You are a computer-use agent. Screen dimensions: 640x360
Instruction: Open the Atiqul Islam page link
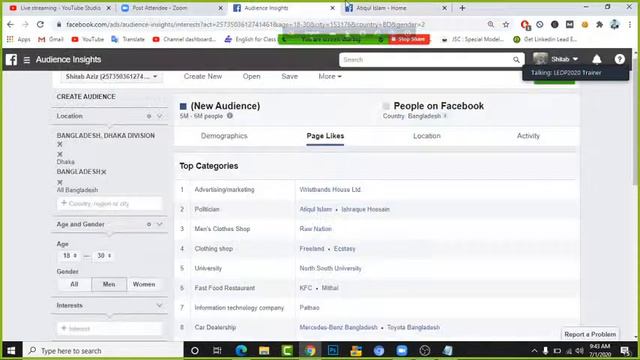[316, 209]
